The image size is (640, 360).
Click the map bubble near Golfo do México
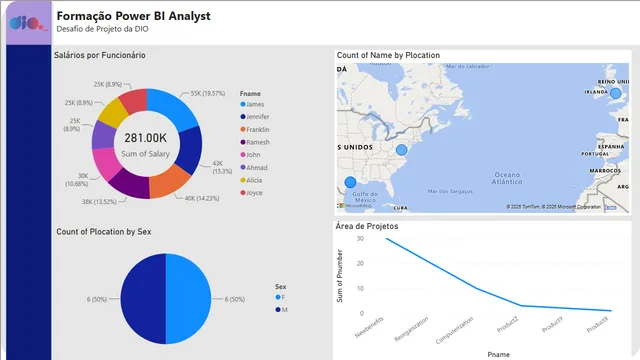pyautogui.click(x=350, y=182)
